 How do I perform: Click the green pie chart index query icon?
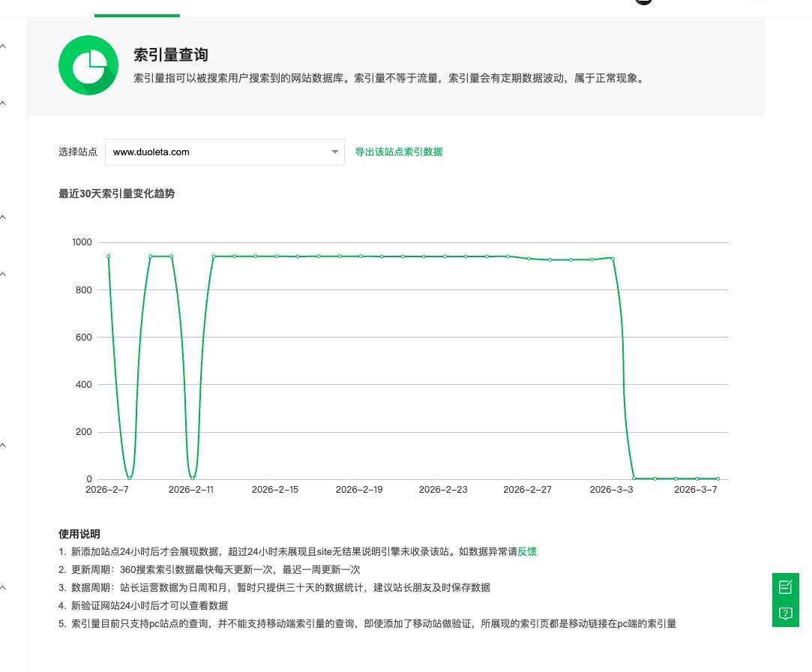tap(88, 65)
